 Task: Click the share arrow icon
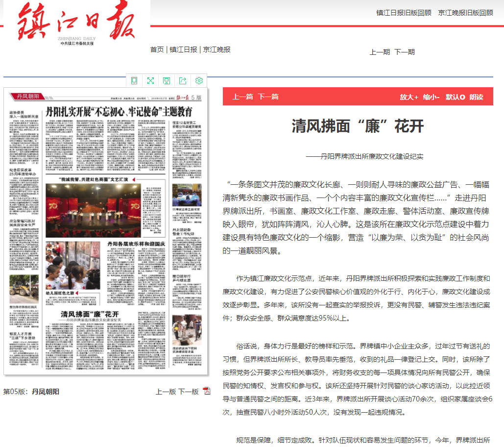[x=183, y=80]
